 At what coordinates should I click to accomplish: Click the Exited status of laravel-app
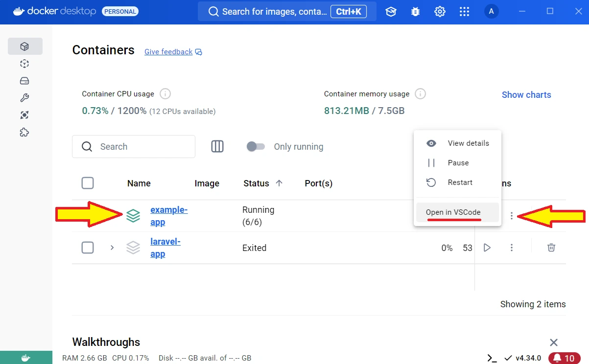pyautogui.click(x=255, y=248)
